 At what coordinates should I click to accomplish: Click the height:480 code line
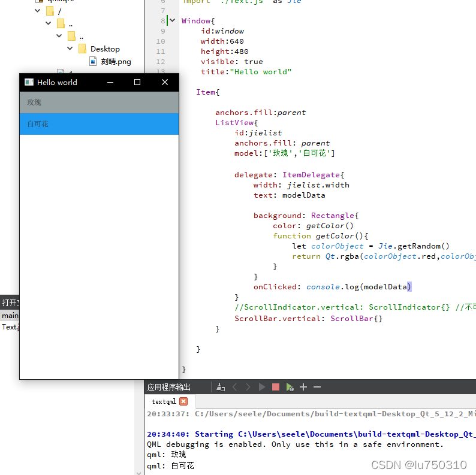click(x=224, y=52)
